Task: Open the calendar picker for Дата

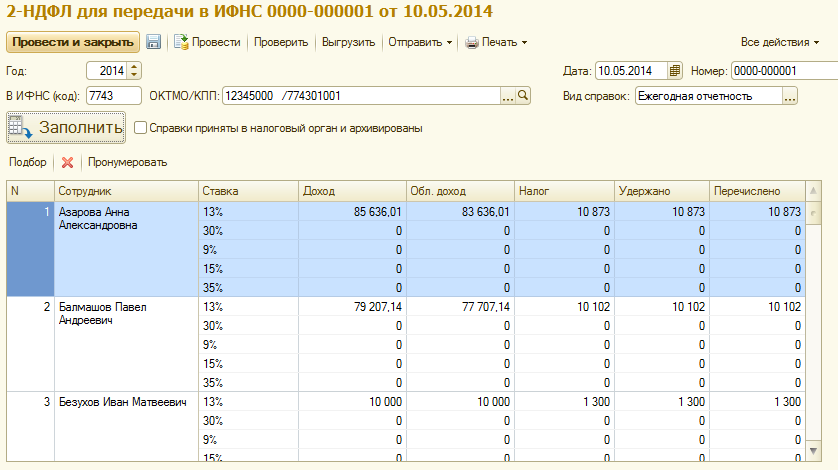Action: pyautogui.click(x=675, y=71)
